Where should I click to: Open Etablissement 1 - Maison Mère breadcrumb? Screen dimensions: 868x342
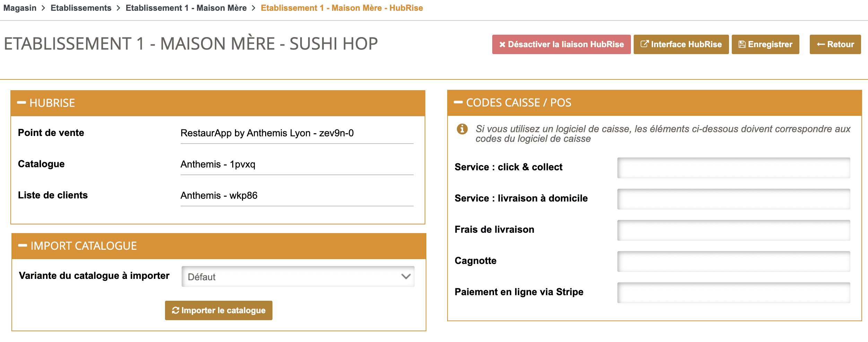[186, 8]
